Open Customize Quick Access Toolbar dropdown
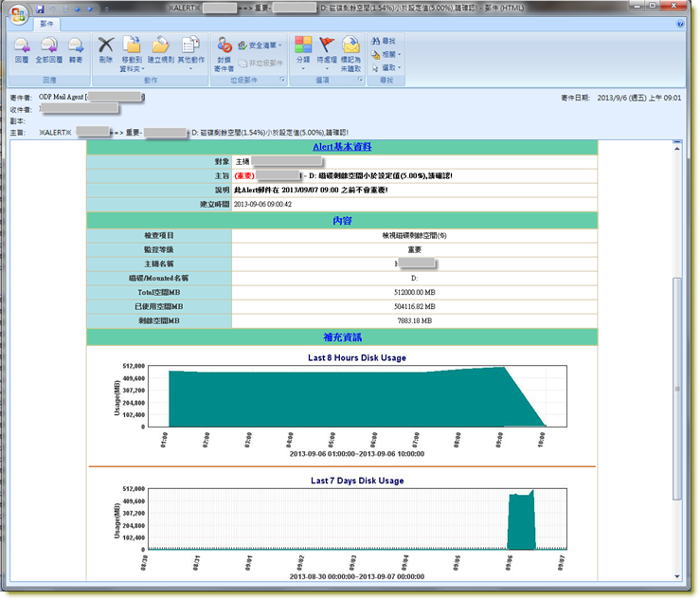Image resolution: width=700 pixels, height=600 pixels. (x=106, y=9)
